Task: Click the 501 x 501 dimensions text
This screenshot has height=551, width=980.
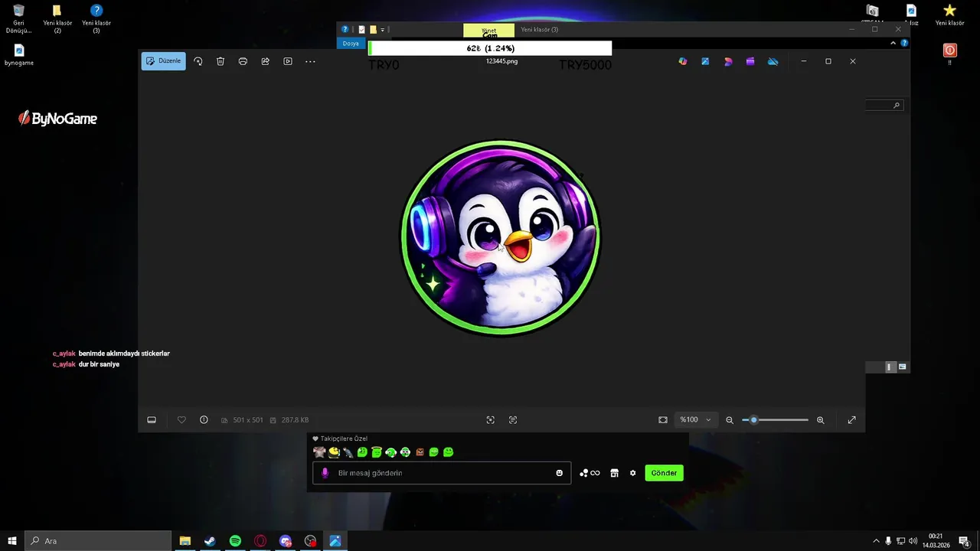Action: click(248, 420)
